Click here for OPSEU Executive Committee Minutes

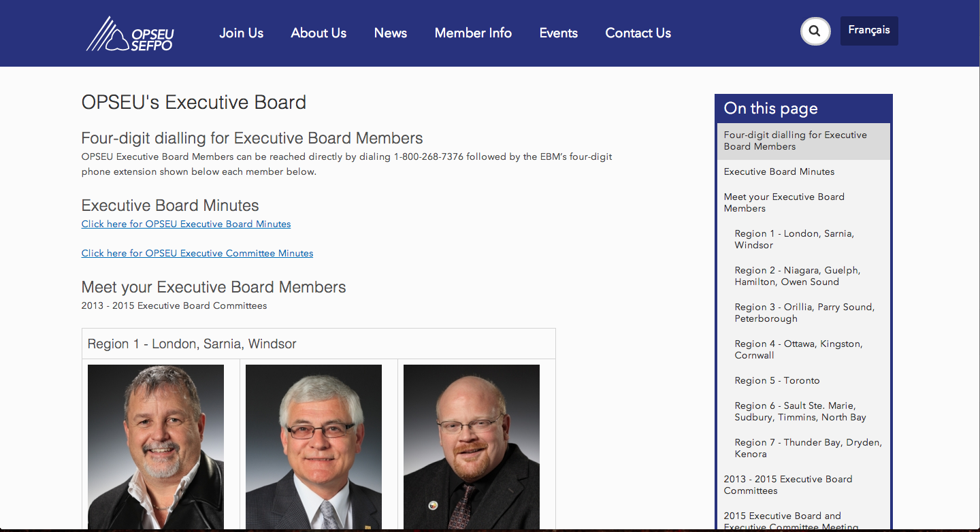click(197, 253)
